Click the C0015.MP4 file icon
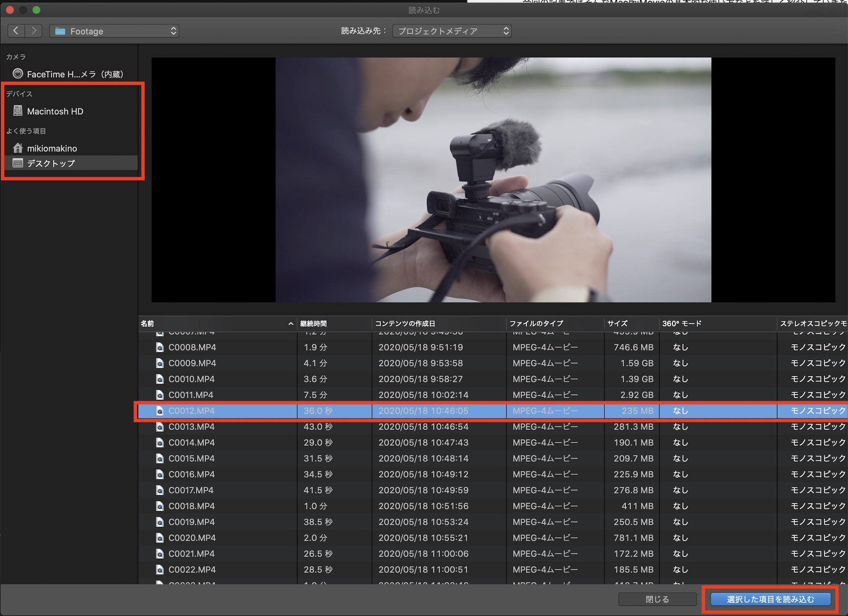Viewport: 848px width, 616px height. point(160,458)
